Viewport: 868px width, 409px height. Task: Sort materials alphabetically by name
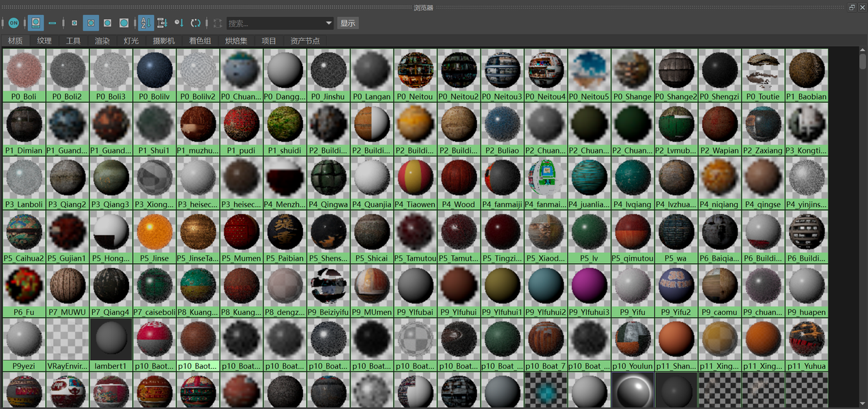coord(145,23)
